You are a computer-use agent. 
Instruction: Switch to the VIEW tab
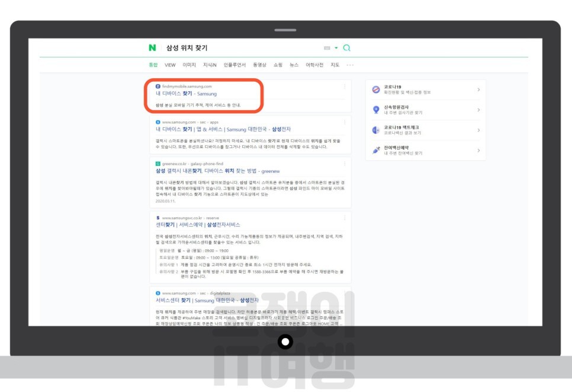(170, 65)
